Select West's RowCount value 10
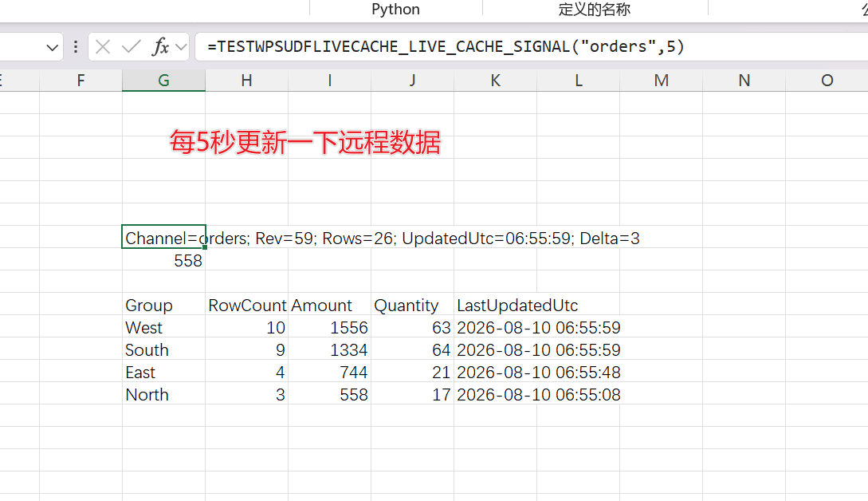The width and height of the screenshot is (868, 501). pyautogui.click(x=246, y=328)
